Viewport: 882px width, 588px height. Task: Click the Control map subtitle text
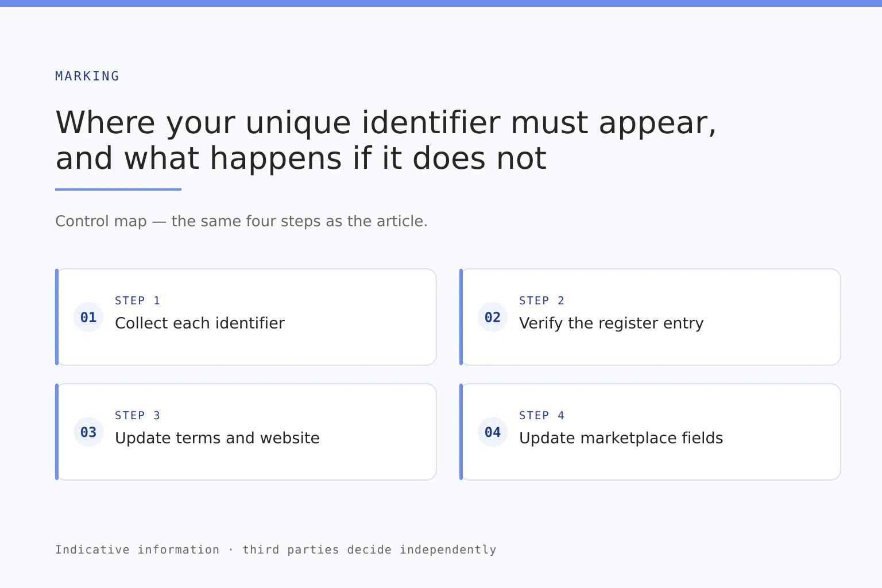click(241, 221)
